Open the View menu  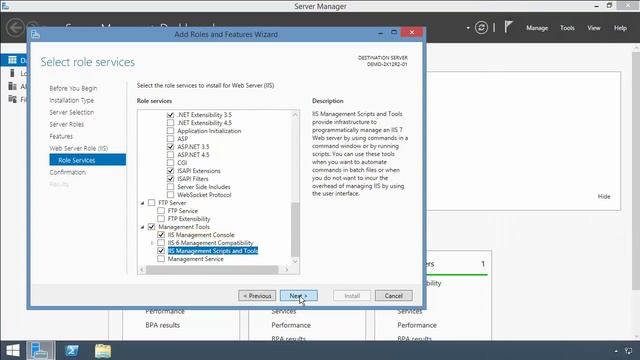pos(593,28)
